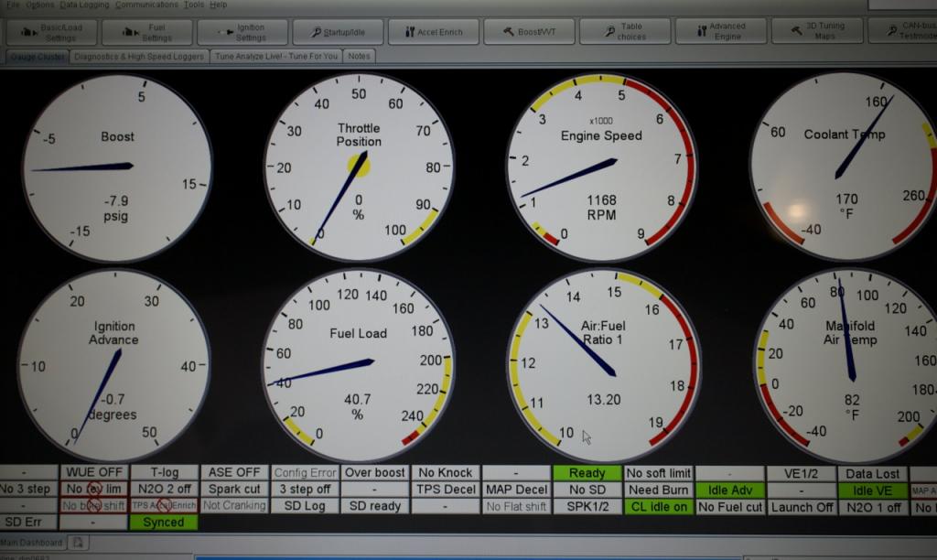937x560 pixels.
Task: Click the Boost/VVT button
Action: [x=529, y=32]
